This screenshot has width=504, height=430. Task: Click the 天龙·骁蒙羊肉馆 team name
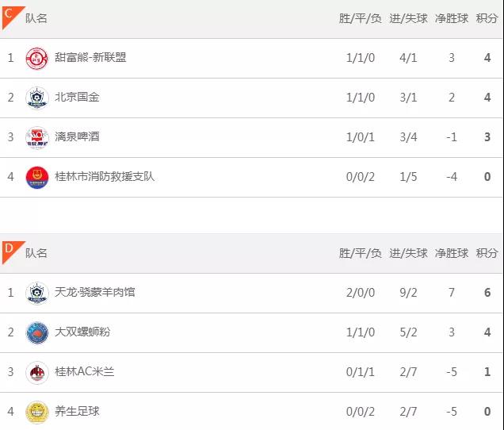95,292
